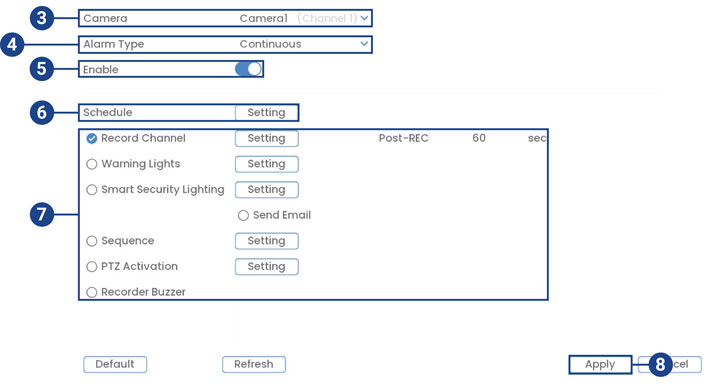Select the Continuous alarm type field
The image size is (719, 388).
pyautogui.click(x=303, y=44)
